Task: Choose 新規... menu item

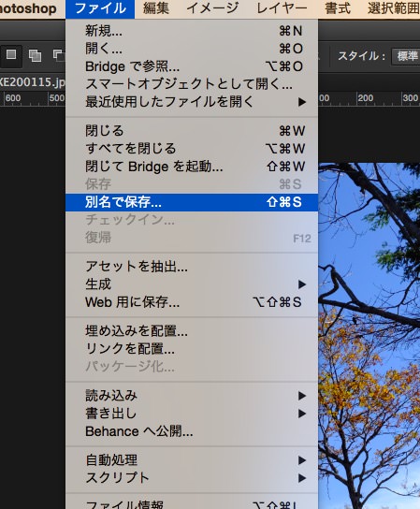Action: pos(192,31)
